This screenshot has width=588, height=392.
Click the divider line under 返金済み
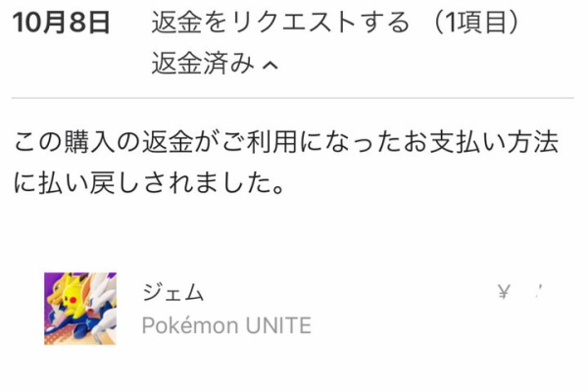tap(292, 98)
